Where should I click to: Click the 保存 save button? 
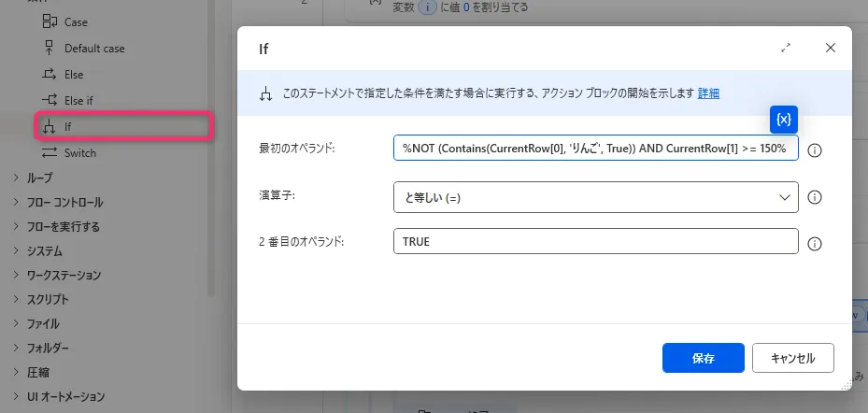(x=703, y=358)
